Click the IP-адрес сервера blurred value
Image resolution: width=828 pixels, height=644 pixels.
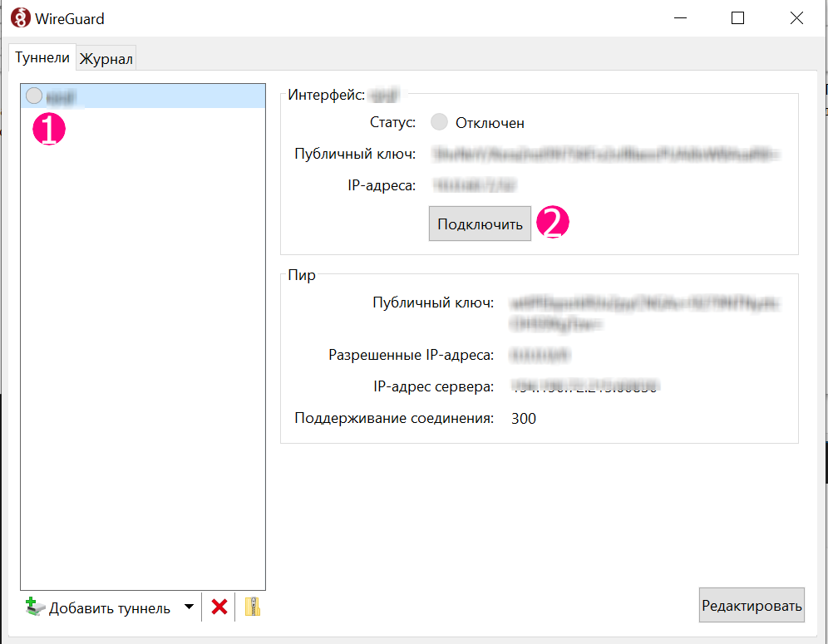pos(585,386)
